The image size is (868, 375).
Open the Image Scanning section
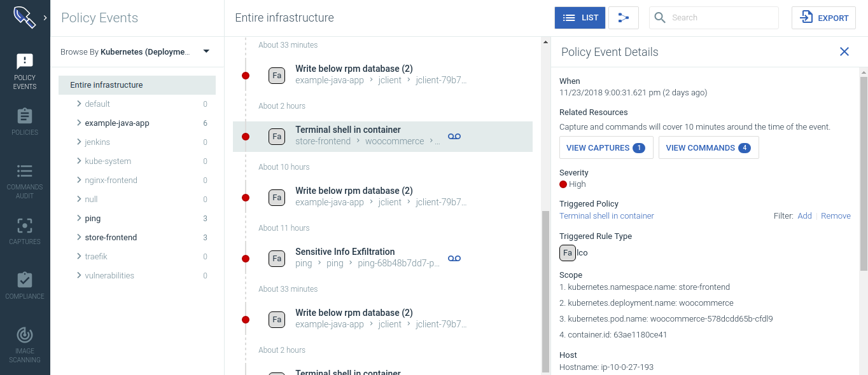(x=25, y=343)
